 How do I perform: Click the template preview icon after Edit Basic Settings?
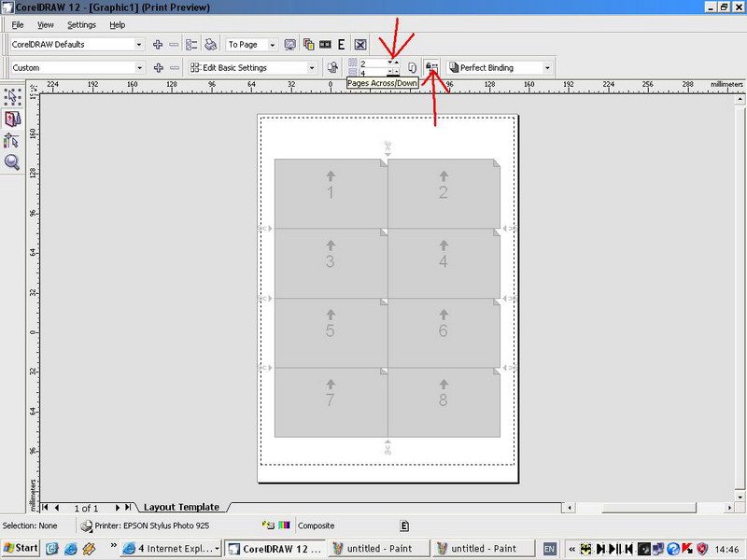(332, 67)
